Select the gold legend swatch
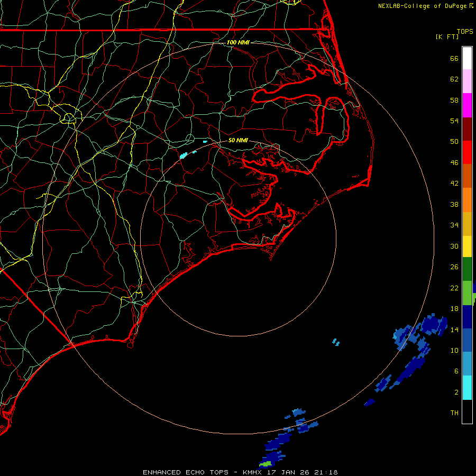This screenshot has height=476, width=476. [x=467, y=224]
